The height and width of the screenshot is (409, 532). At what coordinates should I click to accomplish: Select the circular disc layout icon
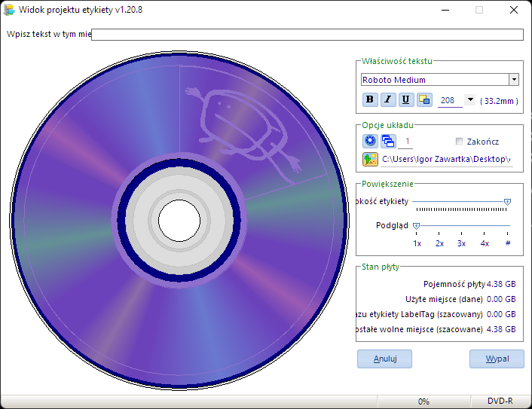[370, 141]
